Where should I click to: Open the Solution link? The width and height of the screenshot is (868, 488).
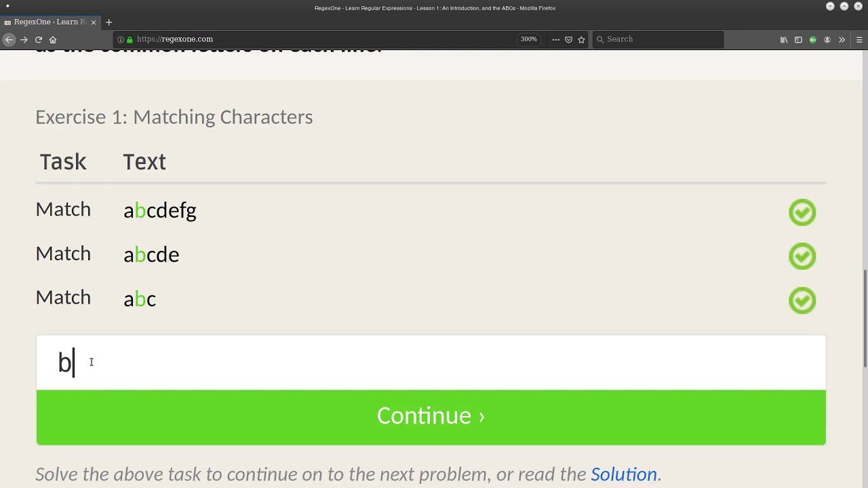pyautogui.click(x=624, y=474)
